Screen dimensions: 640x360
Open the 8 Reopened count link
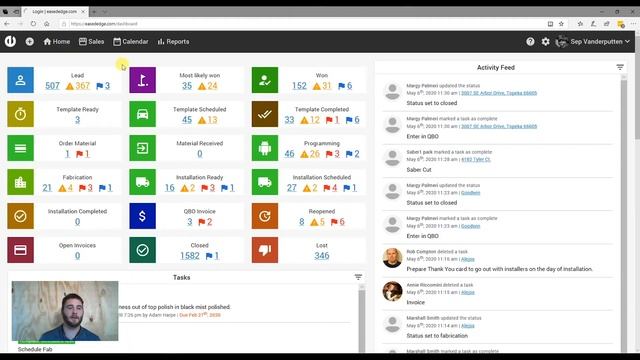[302, 222]
